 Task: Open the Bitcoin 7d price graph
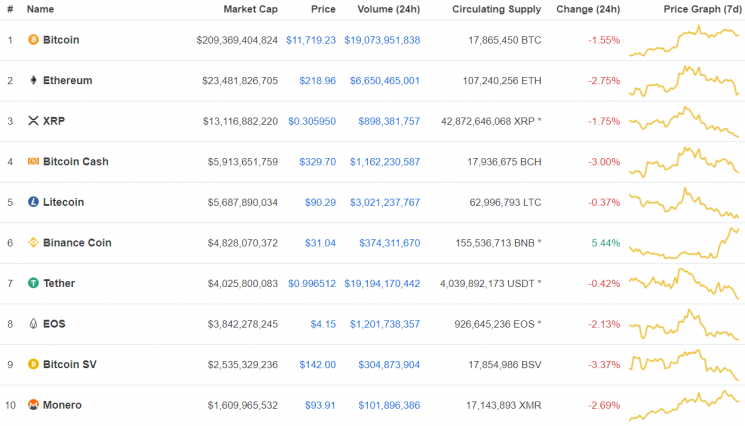pyautogui.click(x=684, y=40)
